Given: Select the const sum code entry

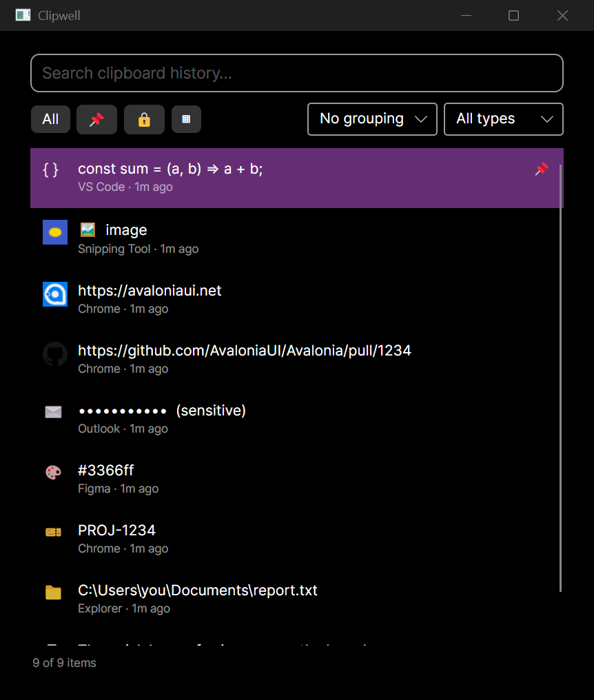Looking at the screenshot, I should pyautogui.click(x=297, y=178).
